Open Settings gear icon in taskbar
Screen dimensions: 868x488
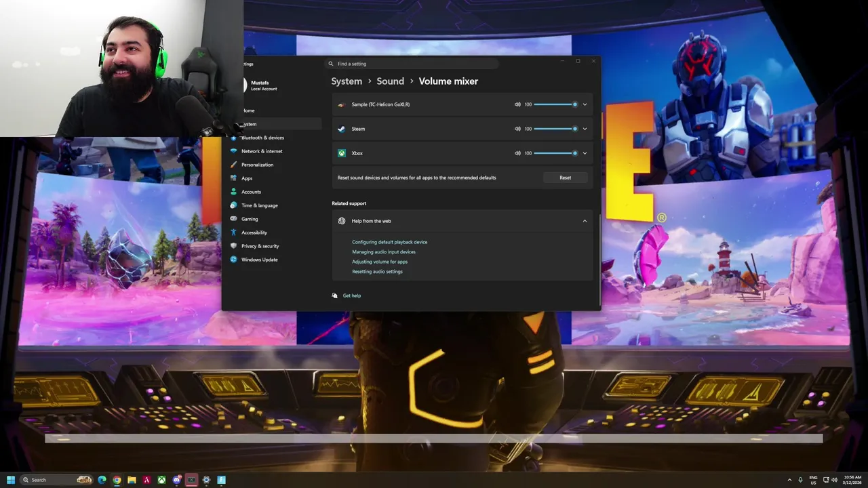tap(206, 480)
